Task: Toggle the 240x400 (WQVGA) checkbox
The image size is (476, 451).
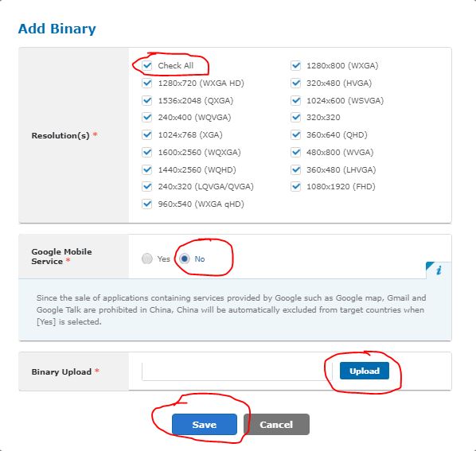Action: pos(147,118)
